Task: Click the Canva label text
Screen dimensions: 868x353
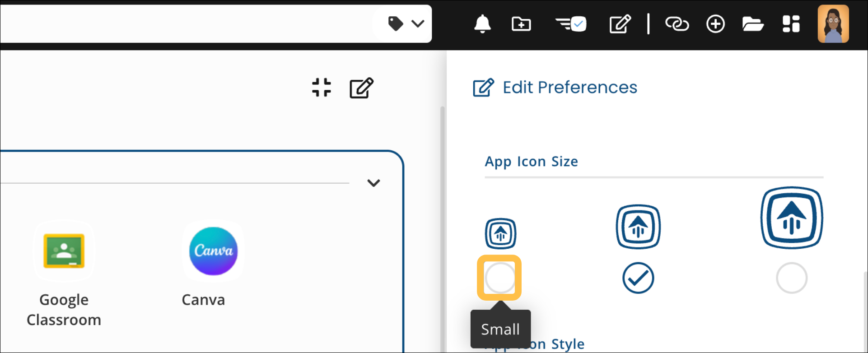Action: click(203, 300)
